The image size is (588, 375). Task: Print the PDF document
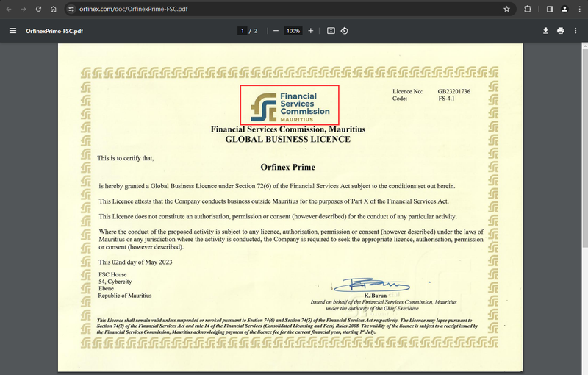pyautogui.click(x=561, y=31)
